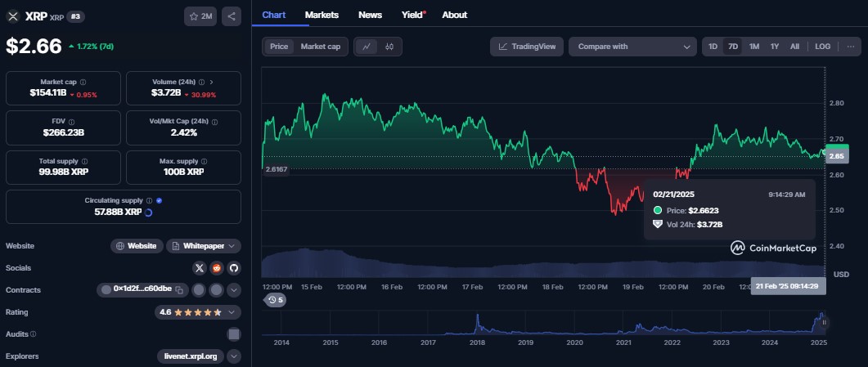Open Vol/Mkt Cap (24h) info icon

point(214,122)
